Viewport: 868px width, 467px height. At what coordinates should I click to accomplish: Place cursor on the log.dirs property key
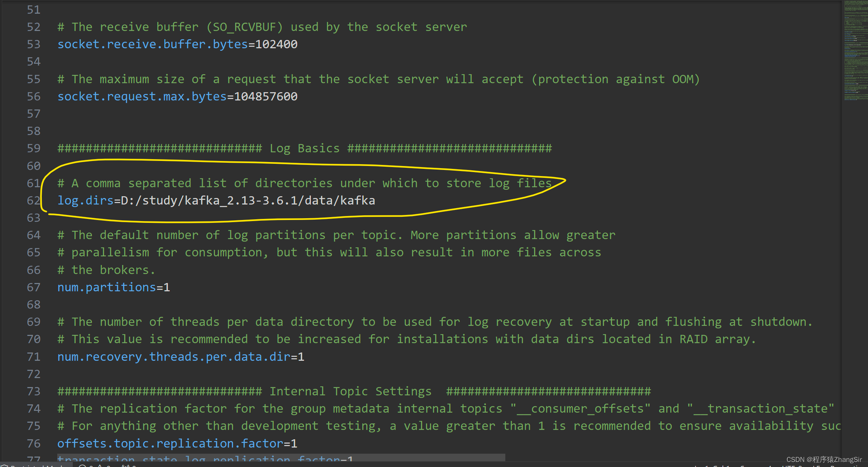coord(85,201)
